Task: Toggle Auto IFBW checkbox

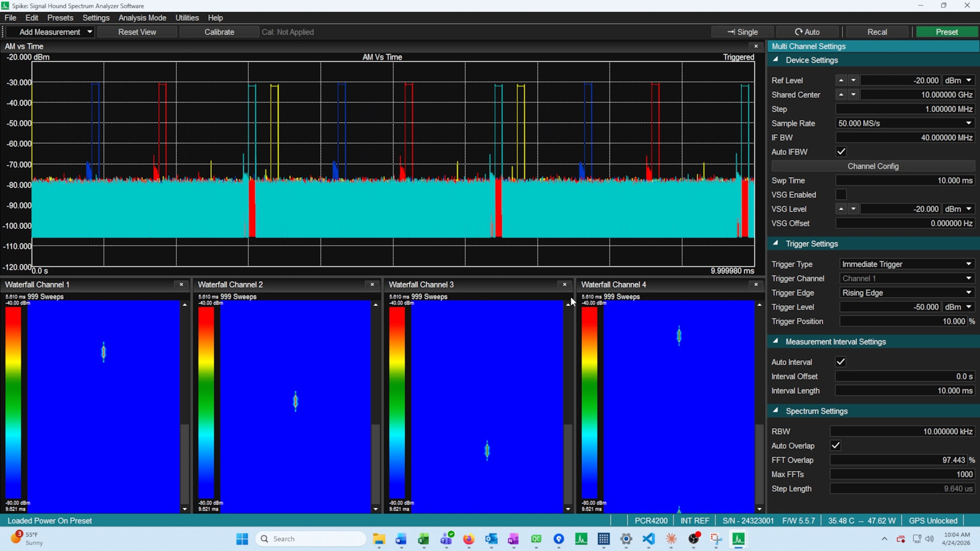Action: click(841, 152)
